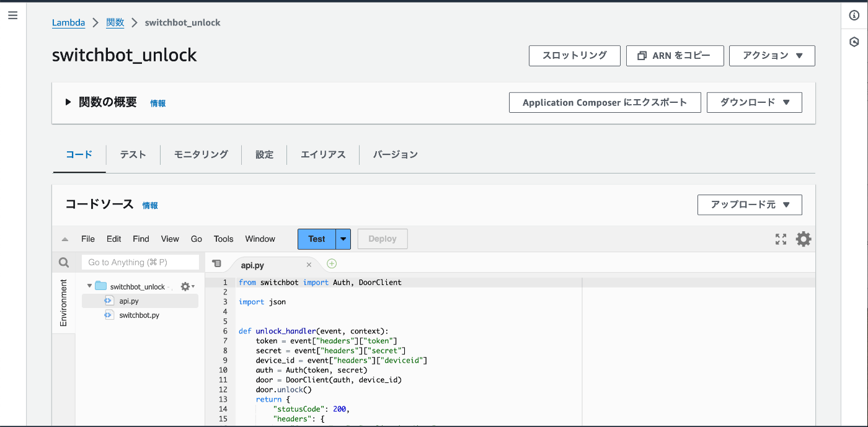Open the Tools menu in editor

[x=224, y=239]
